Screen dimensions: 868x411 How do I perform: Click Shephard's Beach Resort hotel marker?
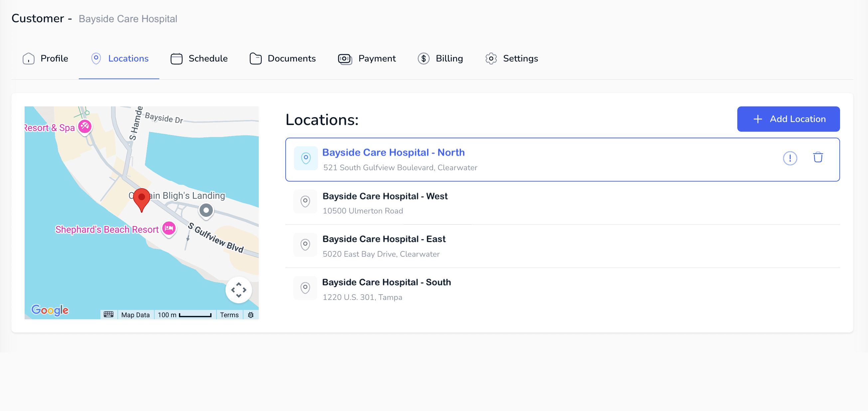coord(169,228)
